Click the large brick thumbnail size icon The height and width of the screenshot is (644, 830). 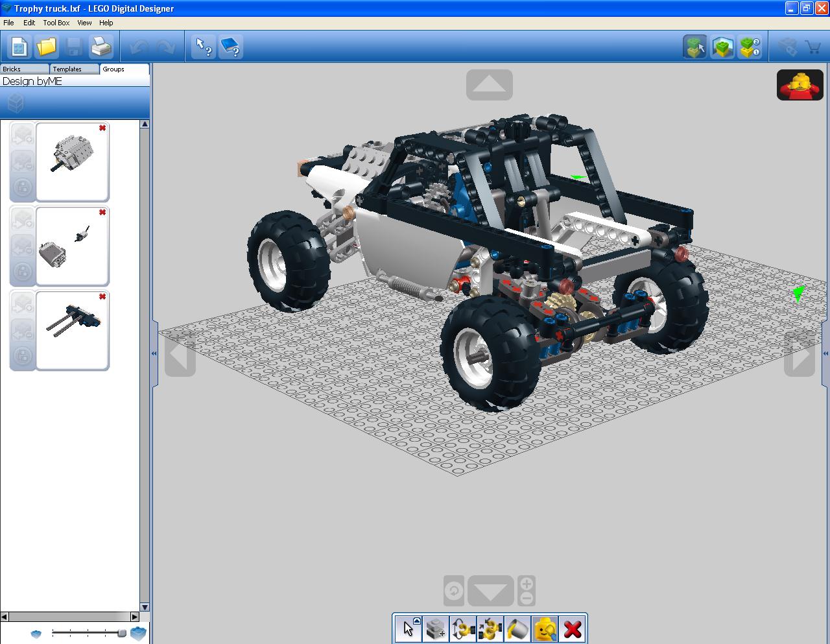tap(138, 633)
